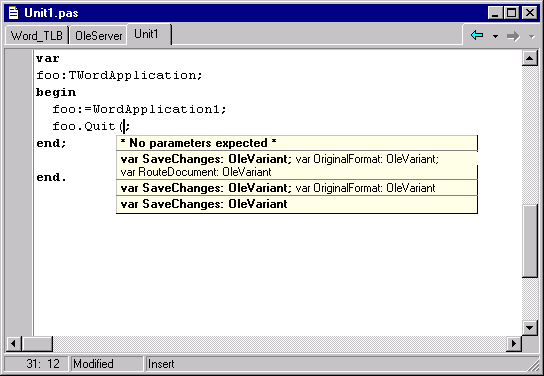Viewport: 544px width, 376px height.
Task: Click the 'foo:=WordApplication1;' code line
Action: 139,109
